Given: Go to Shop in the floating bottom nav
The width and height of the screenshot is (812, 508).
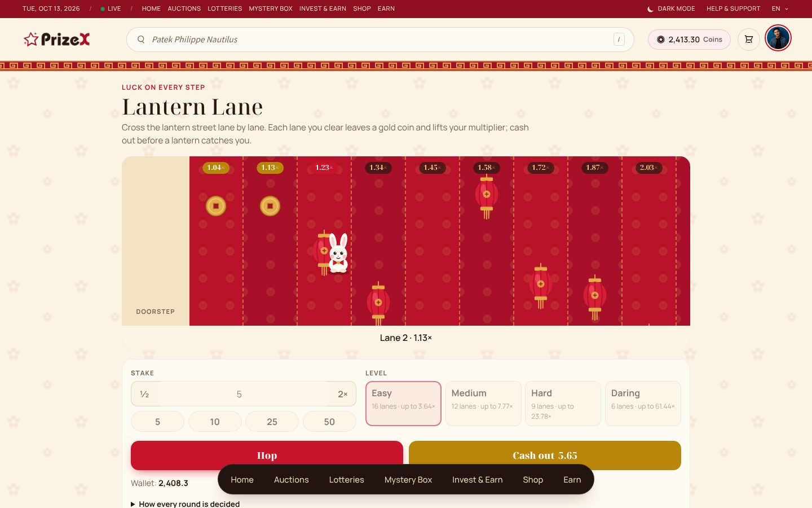Looking at the screenshot, I should point(533,480).
